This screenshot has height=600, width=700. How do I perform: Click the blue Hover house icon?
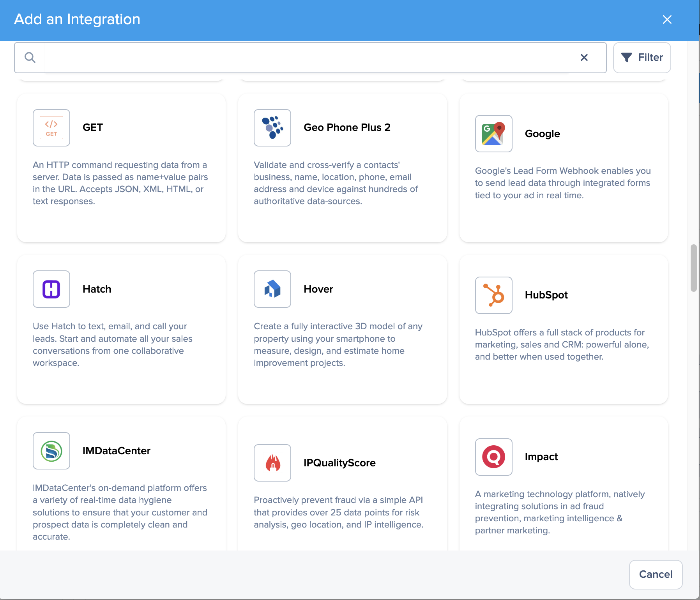[272, 289]
